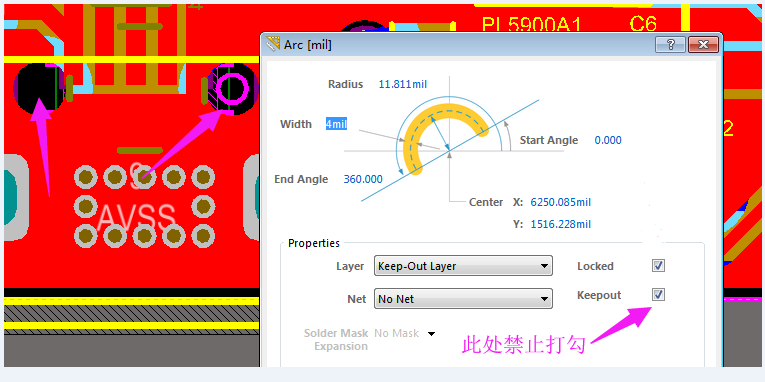Expand the Solder Mask Expansion dropdown
The image size is (765, 382).
[x=431, y=334]
